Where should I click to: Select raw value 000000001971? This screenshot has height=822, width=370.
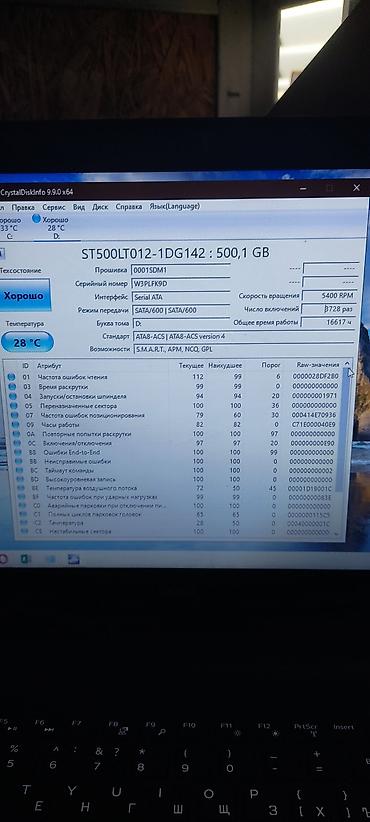pyautogui.click(x=314, y=396)
